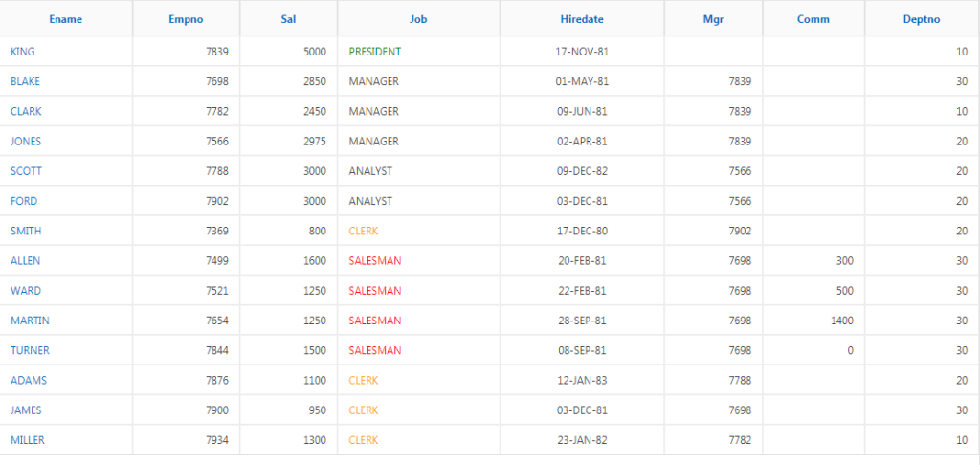Click the MILLER name link
The width and height of the screenshot is (980, 465).
coord(28,440)
